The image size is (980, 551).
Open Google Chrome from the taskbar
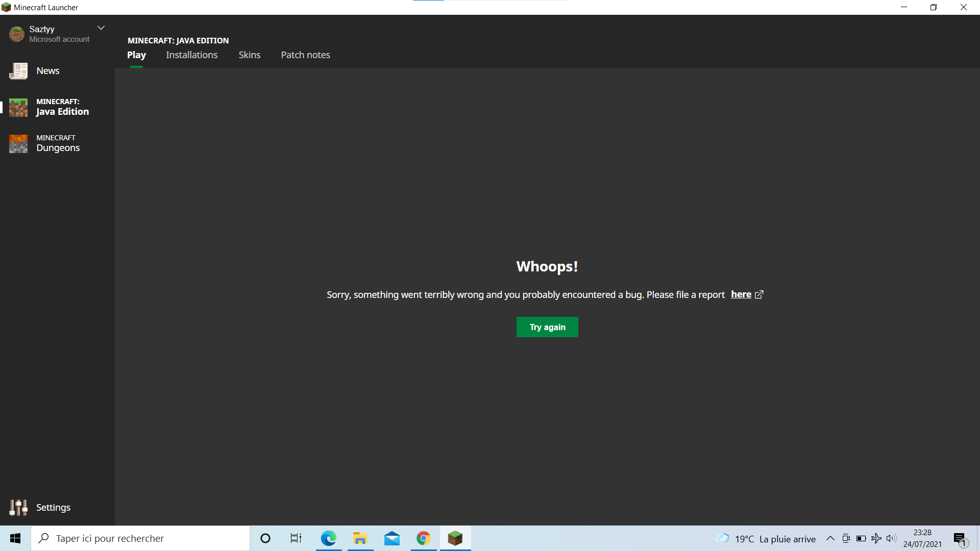point(423,538)
